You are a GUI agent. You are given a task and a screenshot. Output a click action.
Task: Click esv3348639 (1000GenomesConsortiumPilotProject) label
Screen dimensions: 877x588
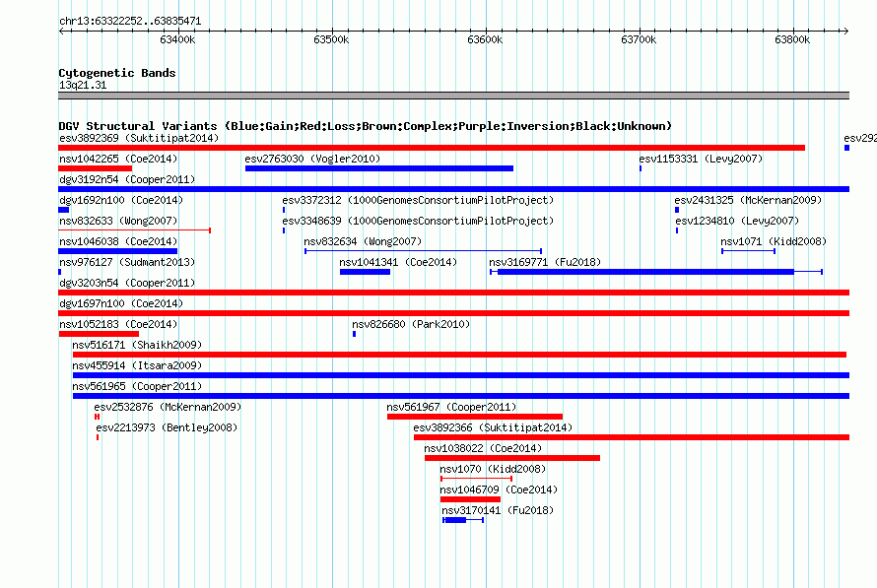tap(418, 221)
